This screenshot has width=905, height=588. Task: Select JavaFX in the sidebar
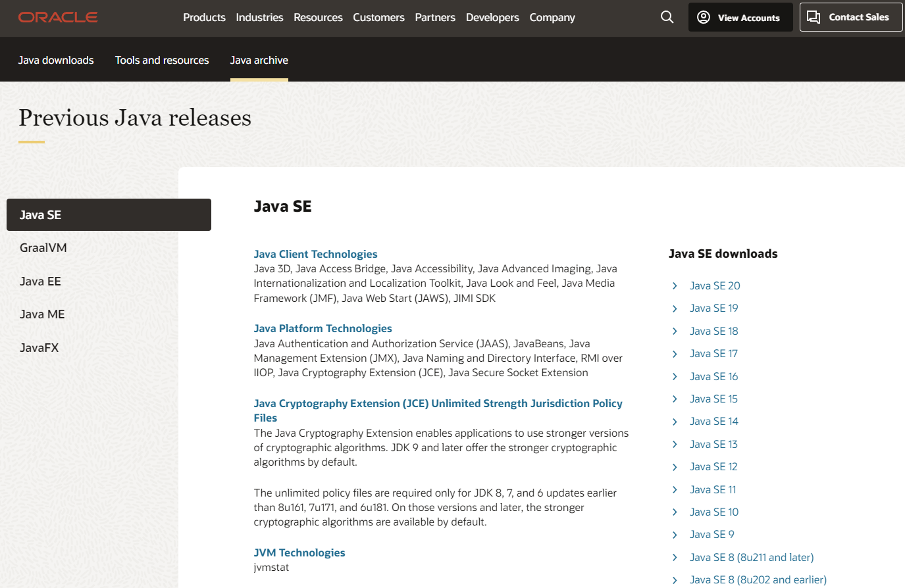tap(39, 348)
